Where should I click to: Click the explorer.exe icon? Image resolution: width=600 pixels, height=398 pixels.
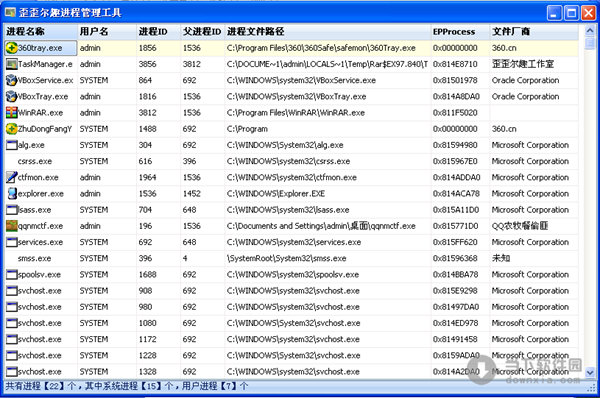pyautogui.click(x=11, y=194)
